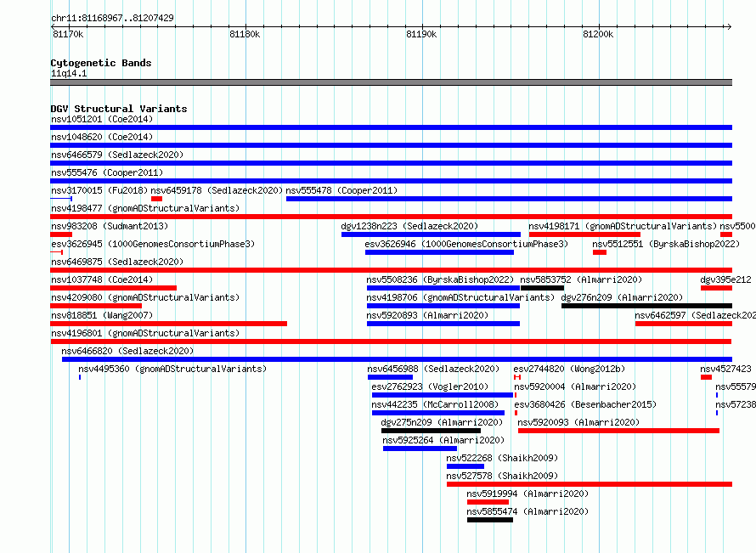Click nsv4196801 gnomAD variant label
The height and width of the screenshot is (553, 756).
click(145, 333)
